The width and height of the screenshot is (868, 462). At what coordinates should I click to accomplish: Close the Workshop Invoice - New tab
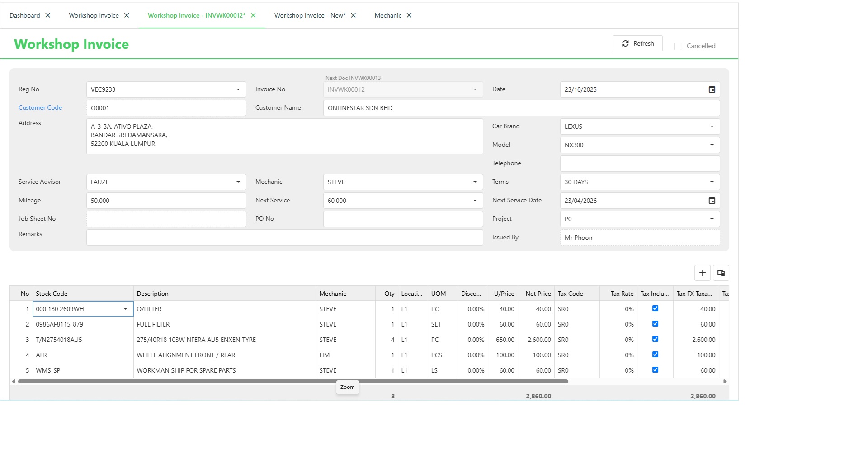pyautogui.click(x=354, y=15)
